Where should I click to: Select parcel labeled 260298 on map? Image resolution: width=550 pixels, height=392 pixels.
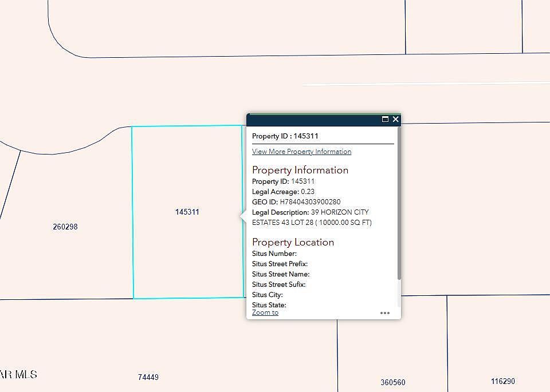65,227
